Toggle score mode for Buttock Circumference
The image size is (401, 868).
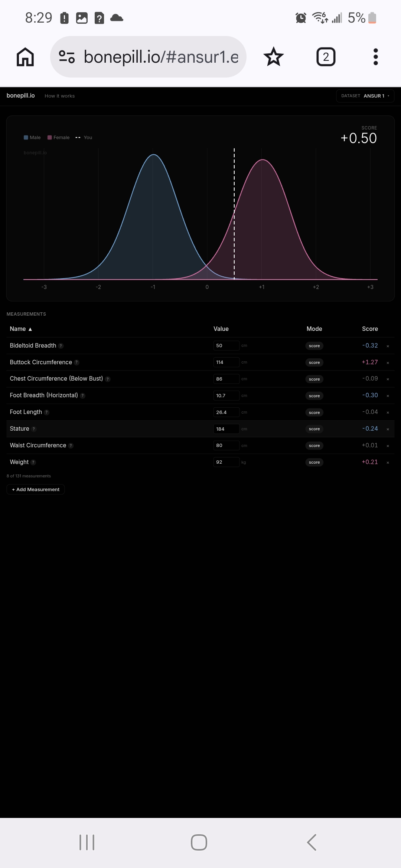[x=314, y=362]
